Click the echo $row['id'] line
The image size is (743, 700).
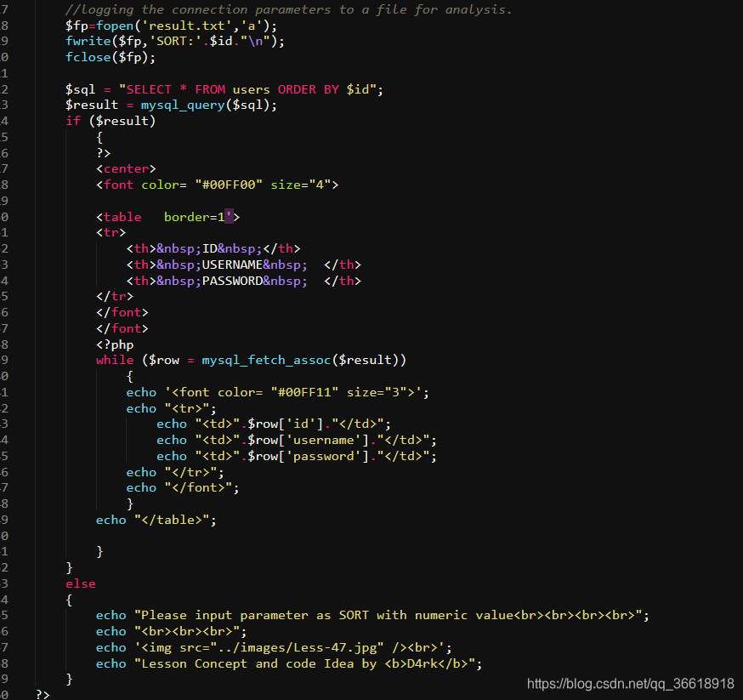[274, 424]
